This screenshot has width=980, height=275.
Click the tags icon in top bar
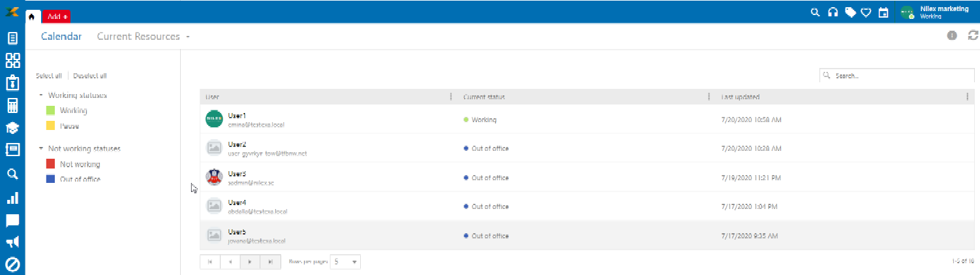coord(850,12)
